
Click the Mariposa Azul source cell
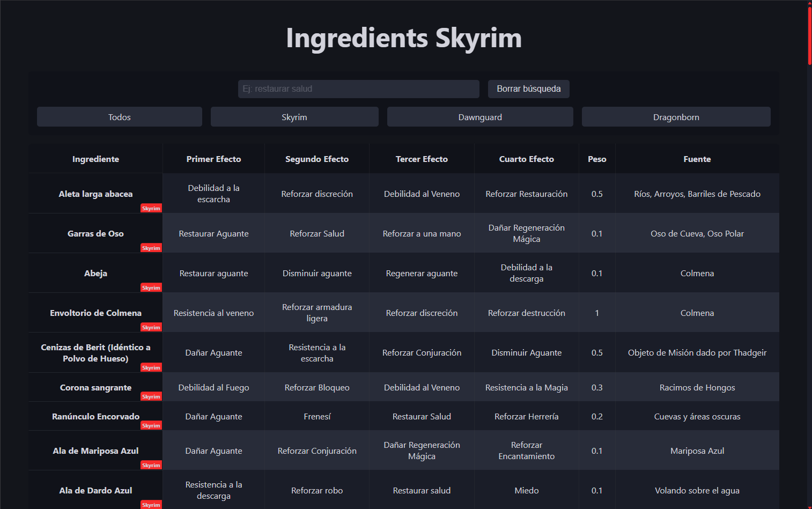pos(697,451)
